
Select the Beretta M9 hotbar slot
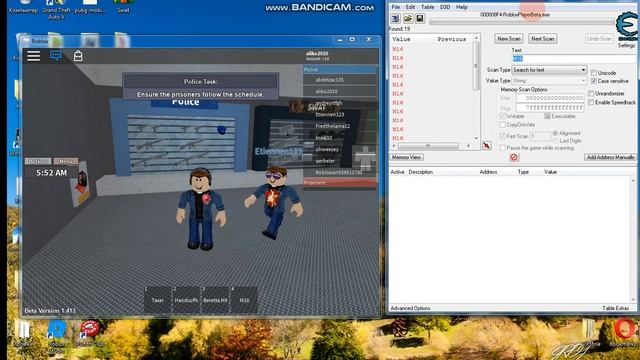215,300
